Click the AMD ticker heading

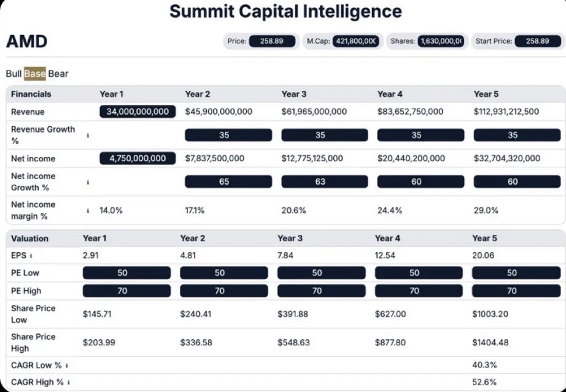tap(26, 42)
